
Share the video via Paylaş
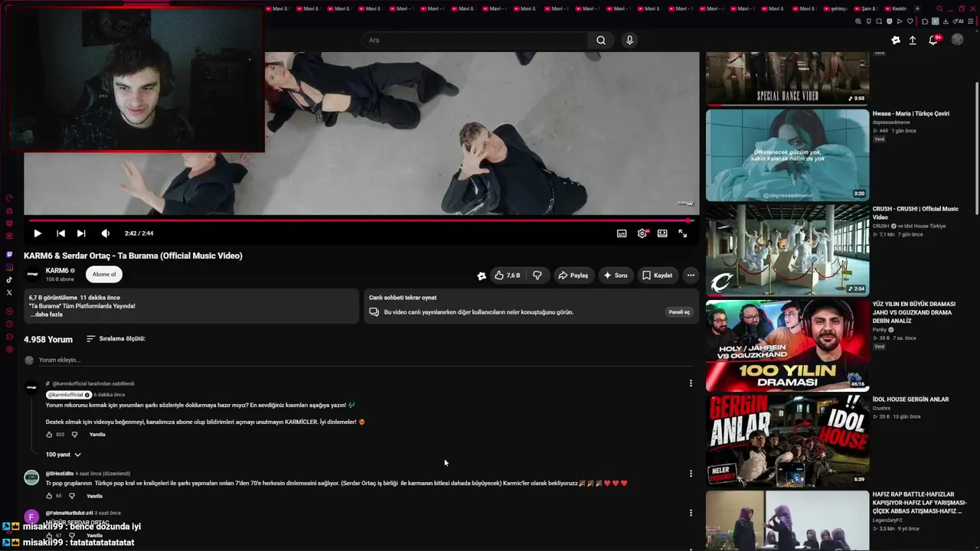coord(573,275)
